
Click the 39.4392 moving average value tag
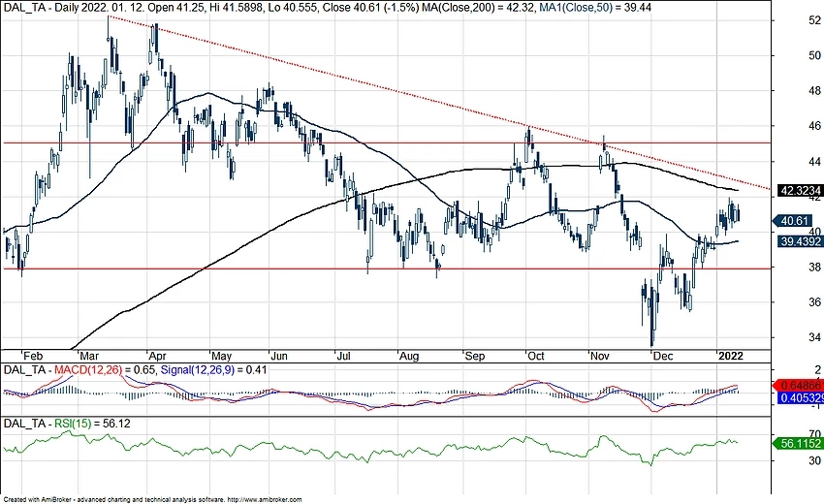pos(798,241)
